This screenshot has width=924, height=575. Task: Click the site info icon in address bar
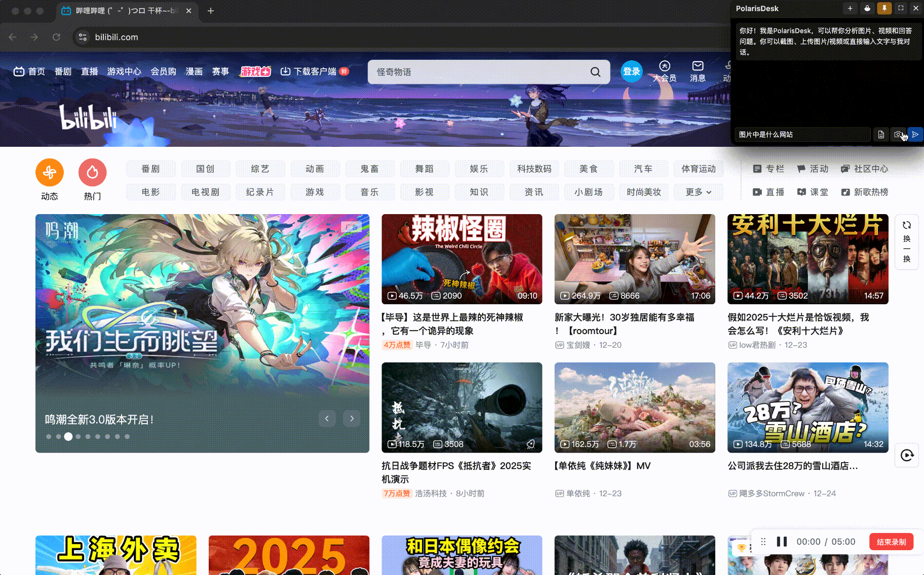tap(83, 37)
